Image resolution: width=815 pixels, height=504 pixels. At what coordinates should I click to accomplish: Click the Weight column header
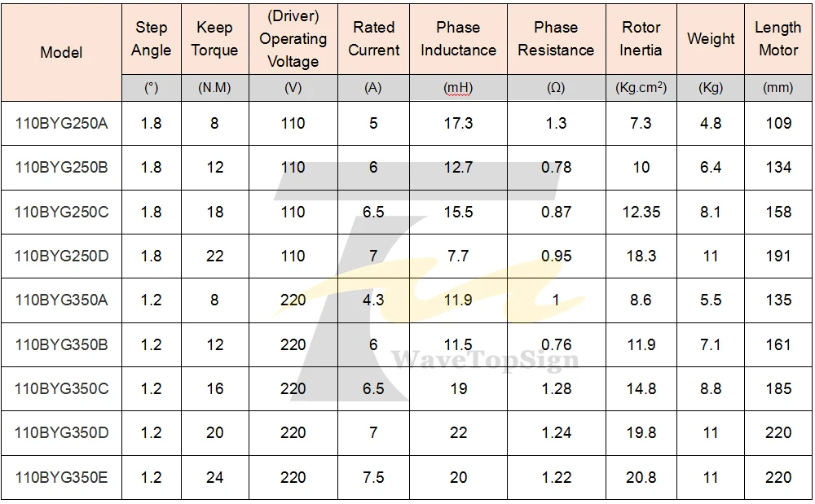tap(711, 39)
